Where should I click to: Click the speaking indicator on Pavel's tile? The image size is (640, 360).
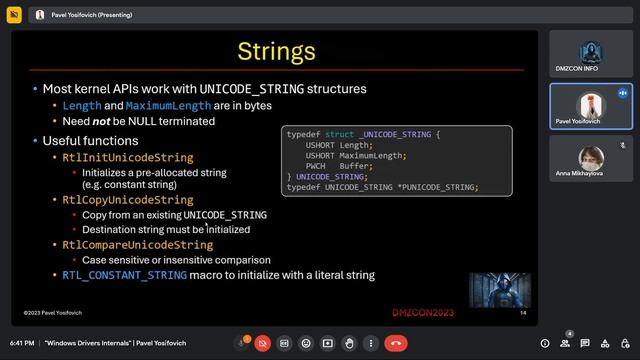click(x=622, y=93)
